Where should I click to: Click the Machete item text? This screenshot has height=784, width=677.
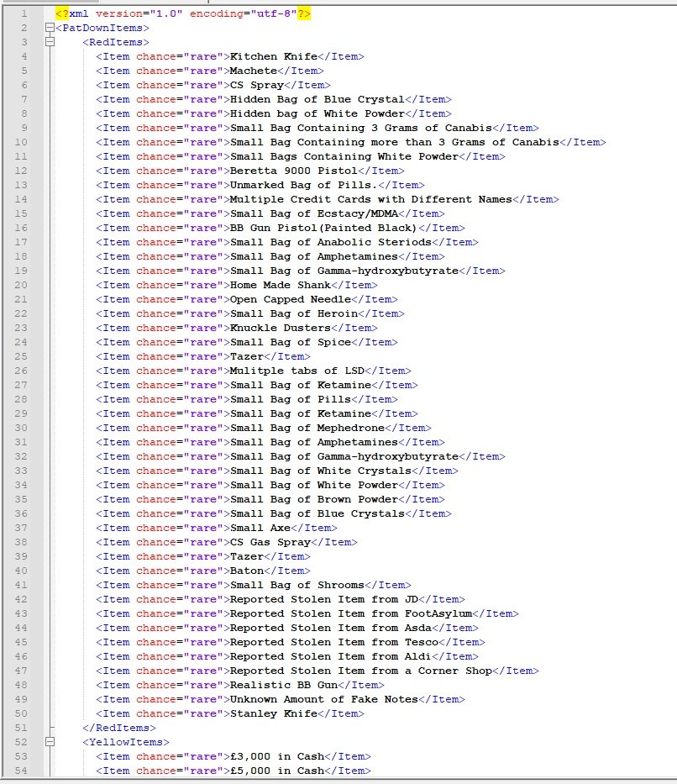point(253,71)
